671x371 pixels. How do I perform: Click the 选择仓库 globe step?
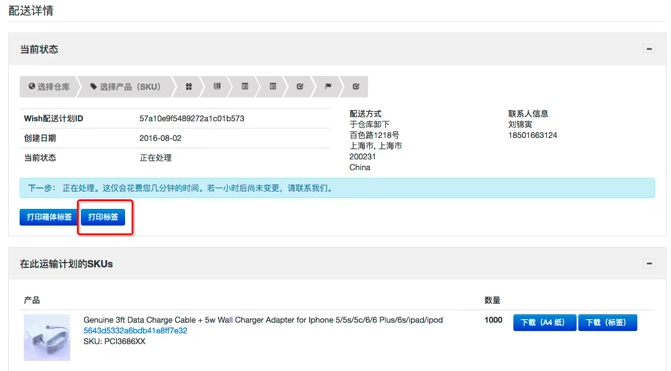click(48, 86)
